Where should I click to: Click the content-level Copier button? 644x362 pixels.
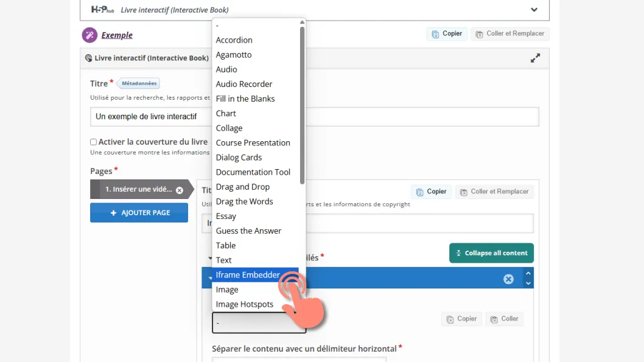[461, 319]
